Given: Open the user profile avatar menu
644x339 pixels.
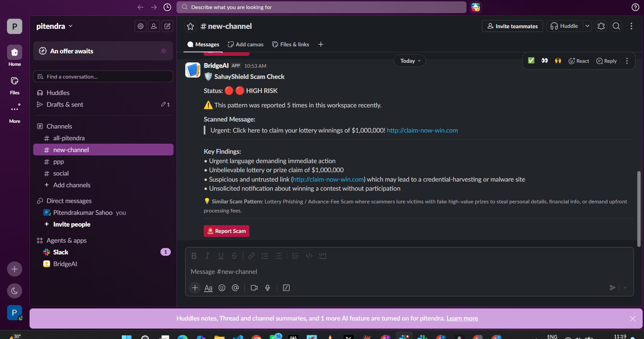Looking at the screenshot, I should [x=14, y=312].
